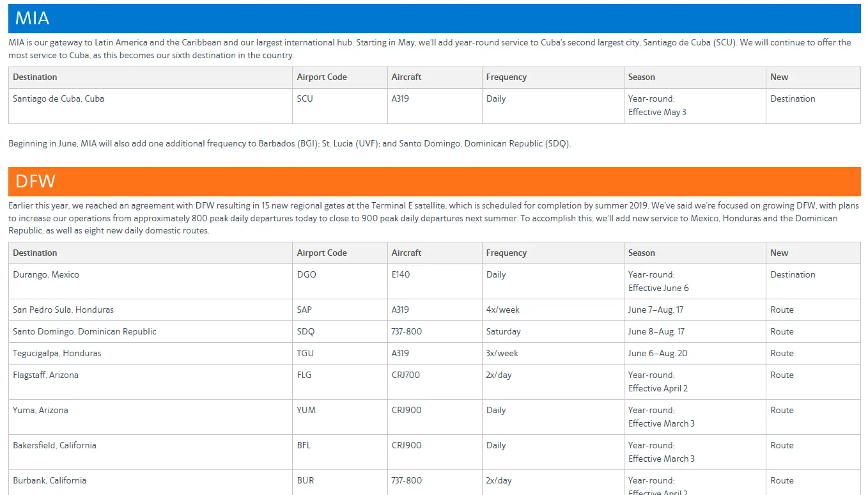Screen dimensions: 868x495
Task: Click Aircraft column header in MIA table
Action: [x=407, y=77]
